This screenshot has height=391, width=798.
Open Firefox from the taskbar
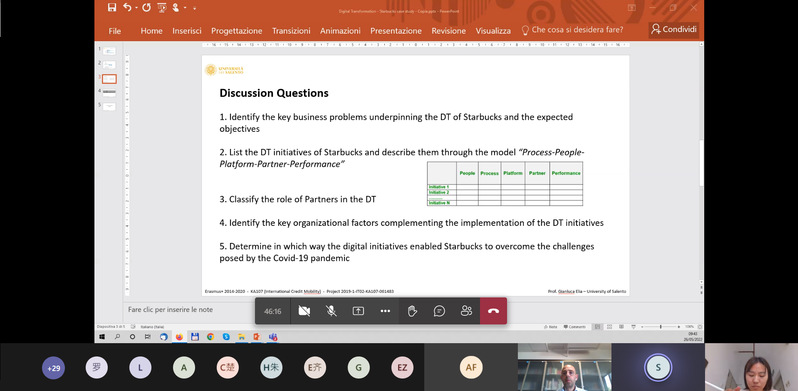(x=179, y=337)
